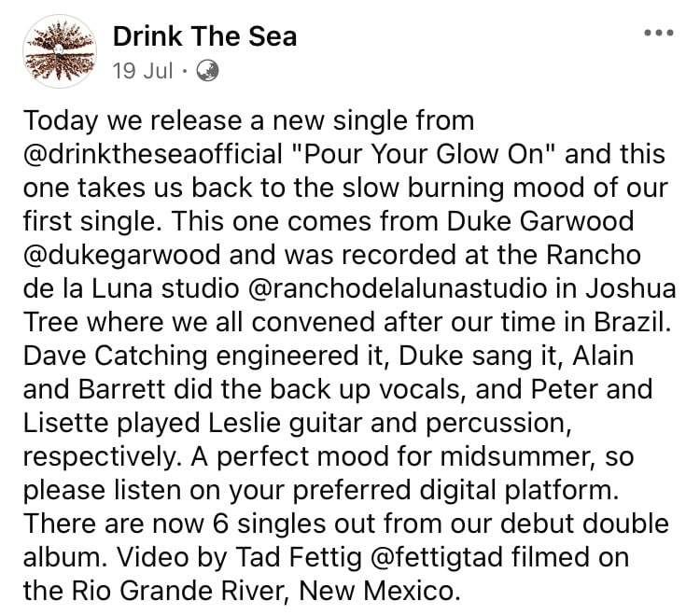Click the name Dave Catching

coord(115,356)
